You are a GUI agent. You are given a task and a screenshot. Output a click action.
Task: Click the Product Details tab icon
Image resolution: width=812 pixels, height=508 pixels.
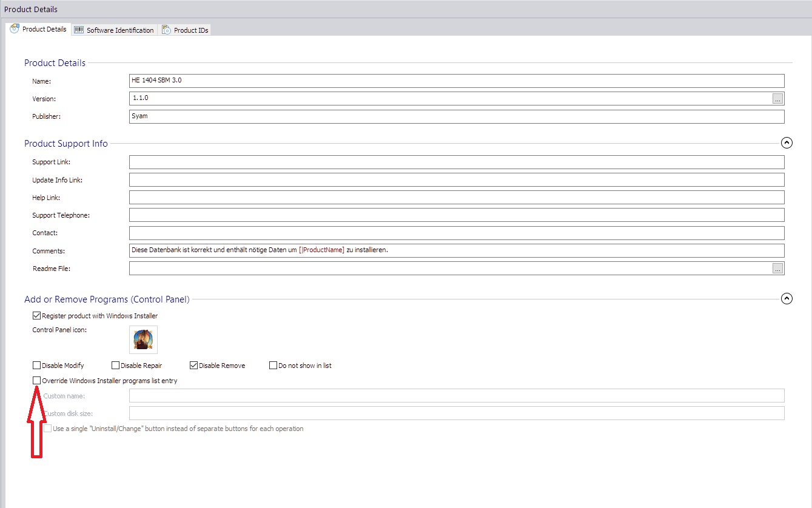tap(15, 29)
